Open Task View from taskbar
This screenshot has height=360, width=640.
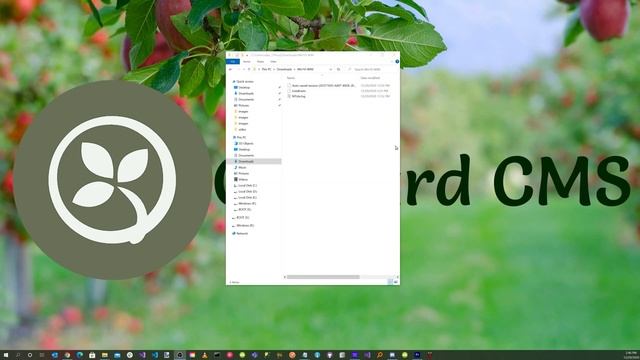(42, 355)
